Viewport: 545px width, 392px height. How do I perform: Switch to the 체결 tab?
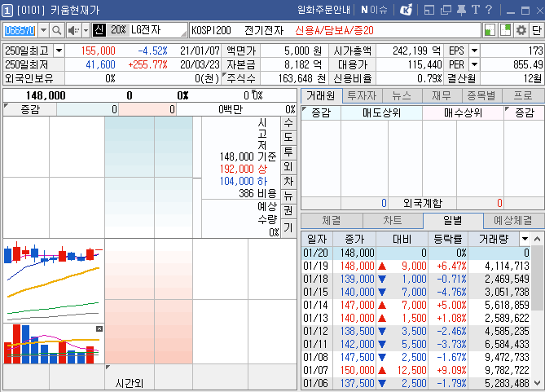tap(332, 220)
